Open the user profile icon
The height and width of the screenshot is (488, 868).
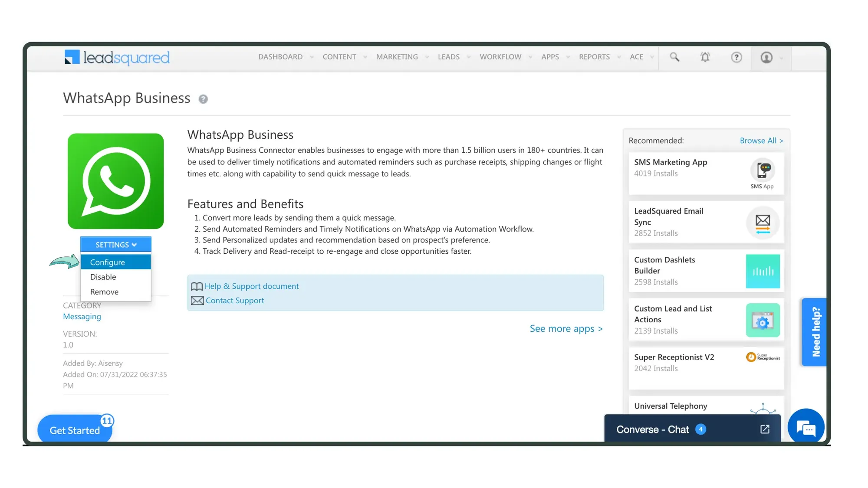(766, 57)
